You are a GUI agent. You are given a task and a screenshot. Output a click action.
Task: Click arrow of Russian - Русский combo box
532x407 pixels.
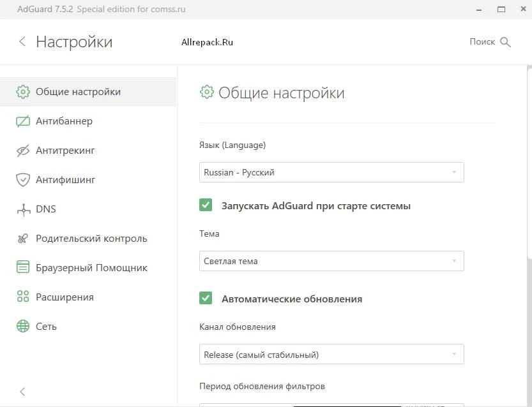point(454,172)
